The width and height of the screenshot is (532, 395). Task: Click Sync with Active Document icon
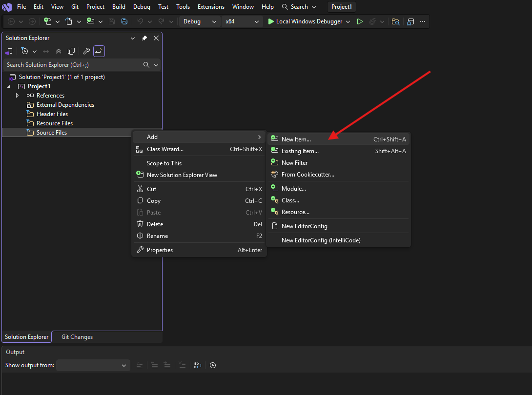point(46,51)
